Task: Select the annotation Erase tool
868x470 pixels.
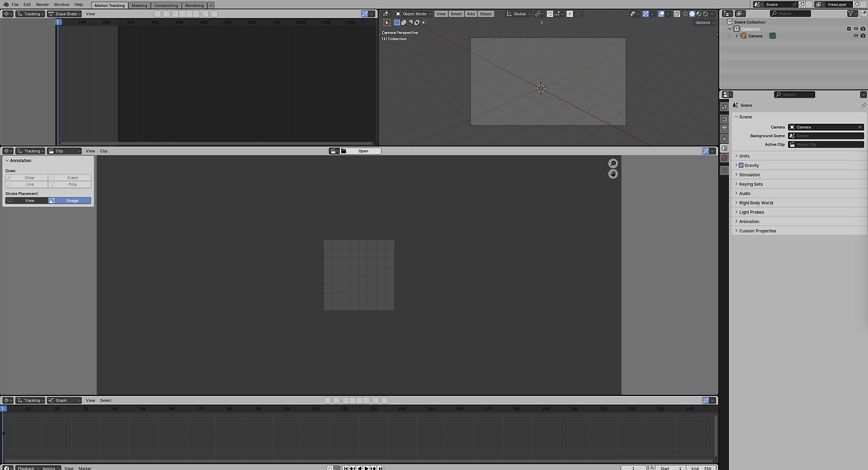Action: point(70,178)
